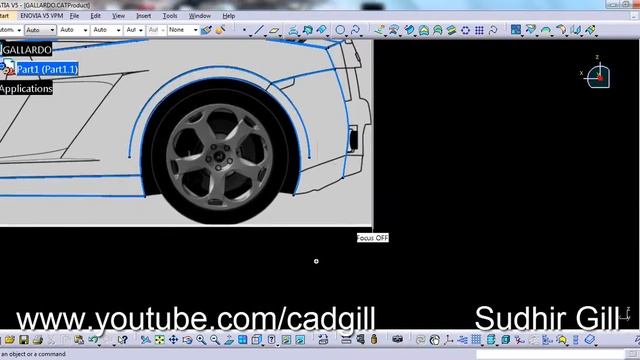Open the ENOVIA V5 VPM menu
This screenshot has height=360, width=640.
coord(42,16)
